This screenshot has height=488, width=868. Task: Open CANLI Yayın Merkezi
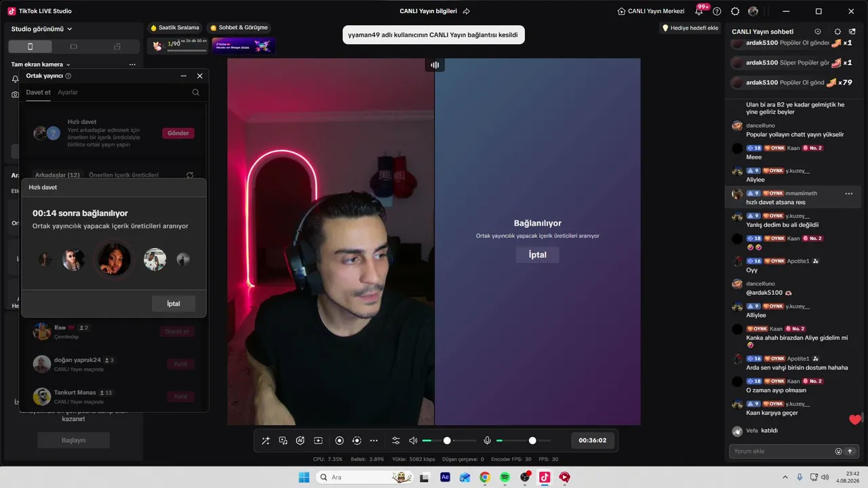pos(650,12)
